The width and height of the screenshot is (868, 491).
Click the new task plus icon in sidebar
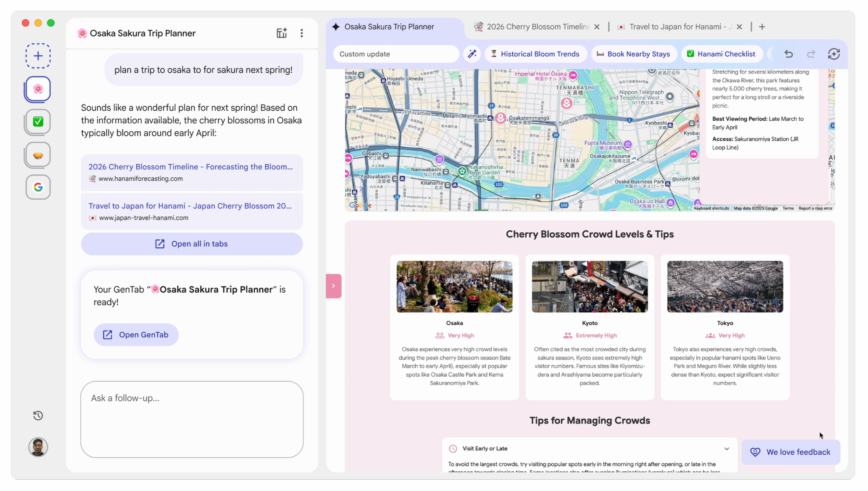pyautogui.click(x=38, y=56)
